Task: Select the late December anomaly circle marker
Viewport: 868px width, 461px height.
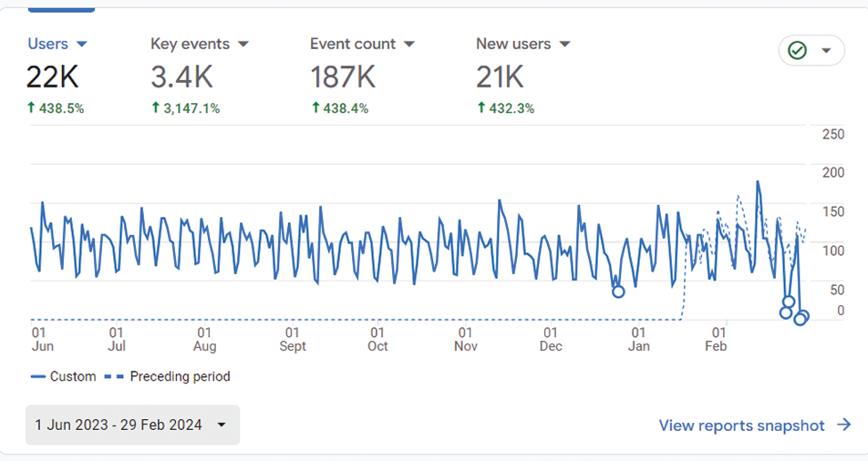Action: 618,292
